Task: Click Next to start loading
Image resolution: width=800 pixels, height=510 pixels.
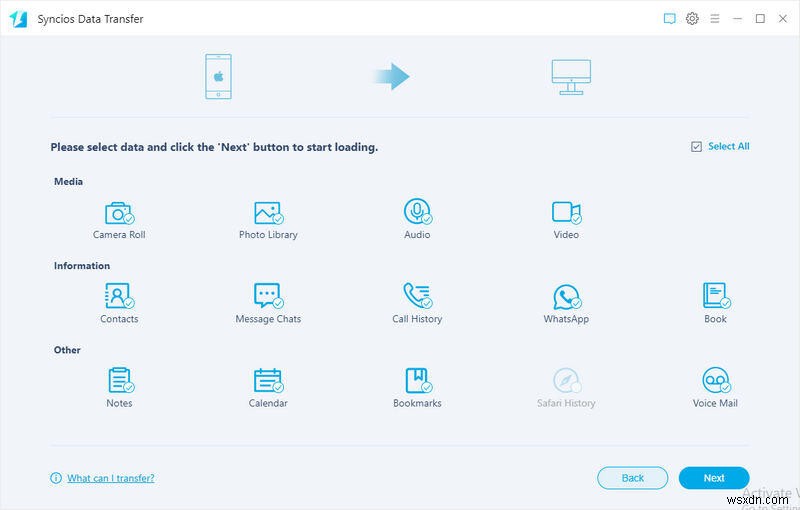Action: (x=714, y=478)
